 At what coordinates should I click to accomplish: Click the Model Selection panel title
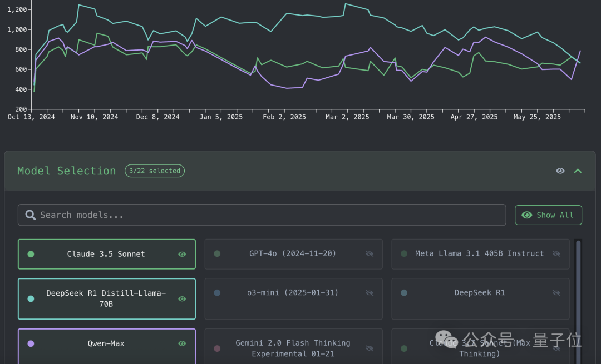(x=66, y=171)
